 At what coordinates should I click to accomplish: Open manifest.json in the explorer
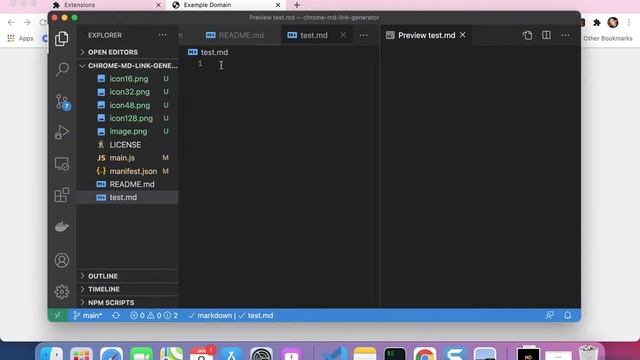click(x=128, y=171)
